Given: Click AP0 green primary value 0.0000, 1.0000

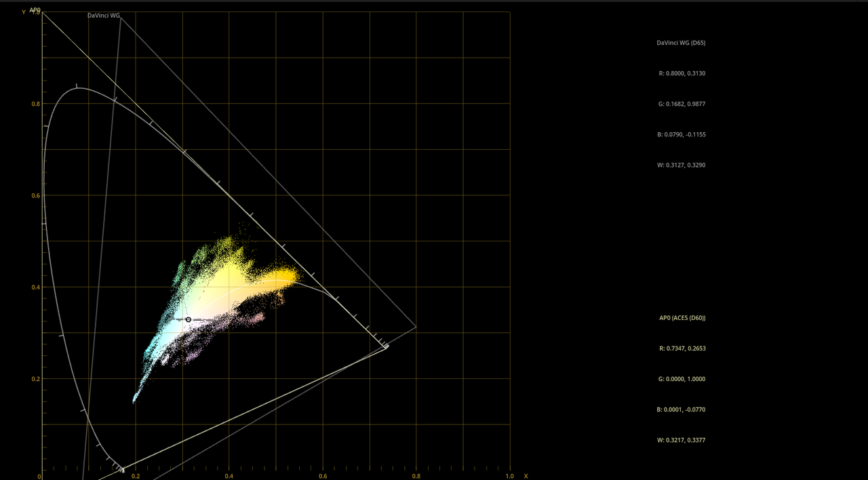Looking at the screenshot, I should coord(682,379).
